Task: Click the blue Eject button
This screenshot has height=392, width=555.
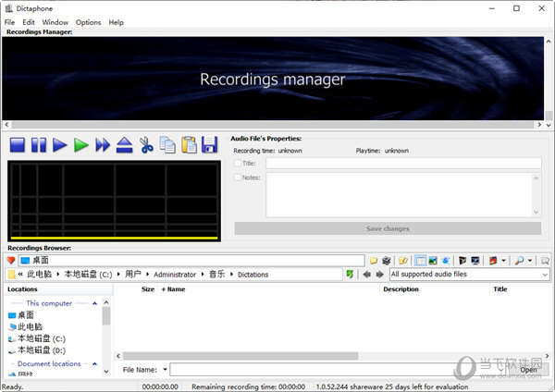Action: (124, 145)
